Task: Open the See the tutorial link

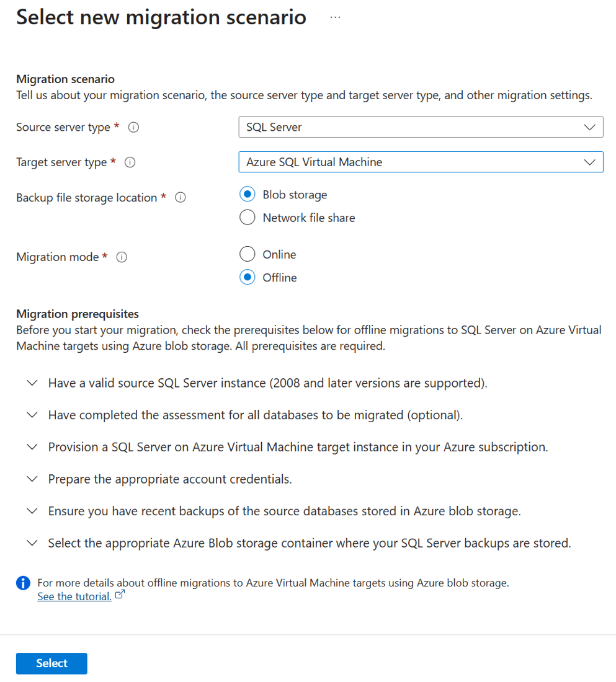Action: pyautogui.click(x=74, y=596)
